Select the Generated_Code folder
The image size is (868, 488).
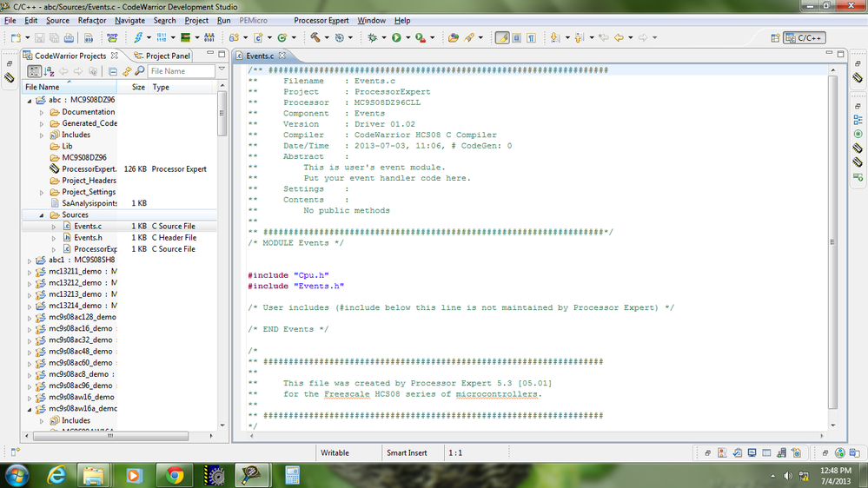point(89,123)
